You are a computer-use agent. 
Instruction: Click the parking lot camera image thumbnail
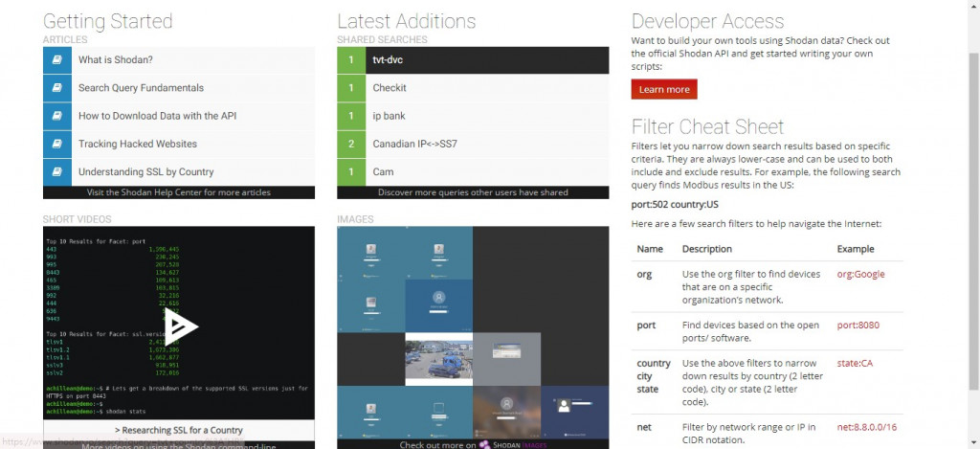tap(438, 359)
